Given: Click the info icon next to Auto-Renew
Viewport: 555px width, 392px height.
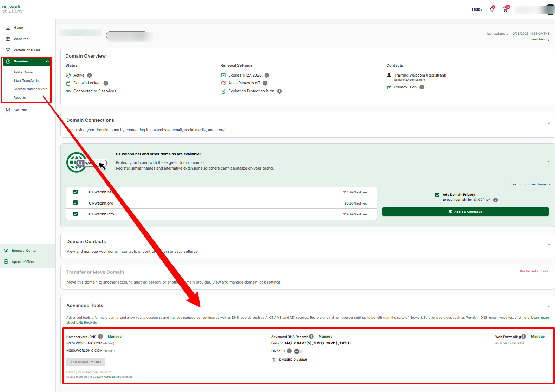Looking at the screenshot, I should tap(265, 83).
